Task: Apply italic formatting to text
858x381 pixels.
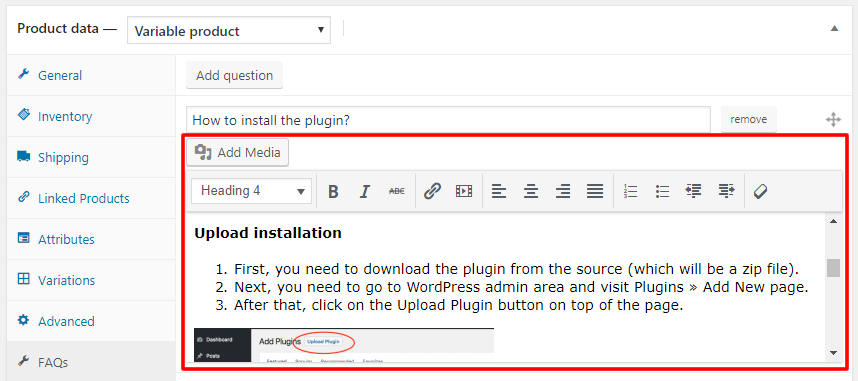Action: pyautogui.click(x=364, y=191)
